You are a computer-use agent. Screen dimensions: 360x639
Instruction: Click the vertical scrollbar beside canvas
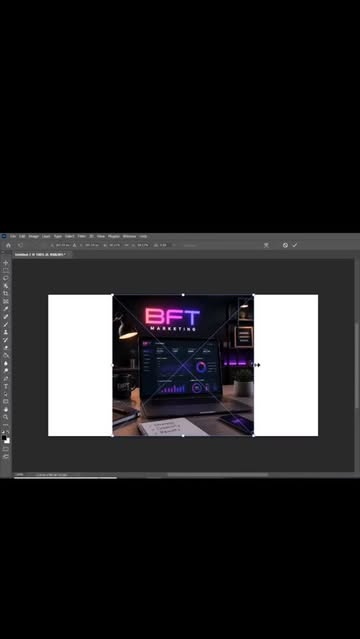(357, 365)
